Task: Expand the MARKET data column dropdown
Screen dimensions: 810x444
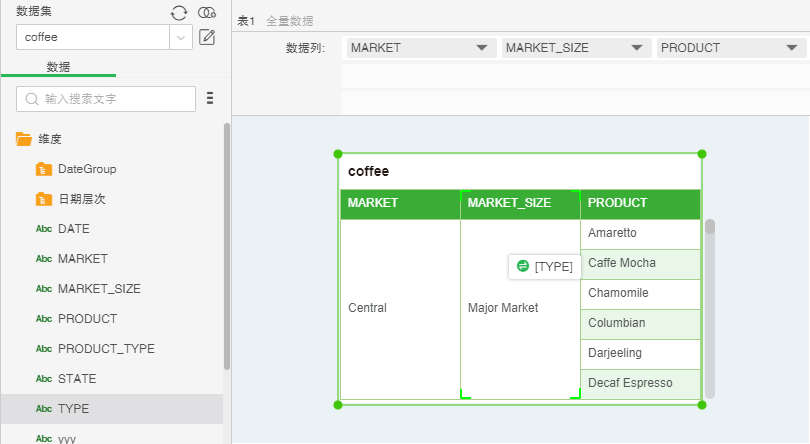Action: [x=483, y=48]
